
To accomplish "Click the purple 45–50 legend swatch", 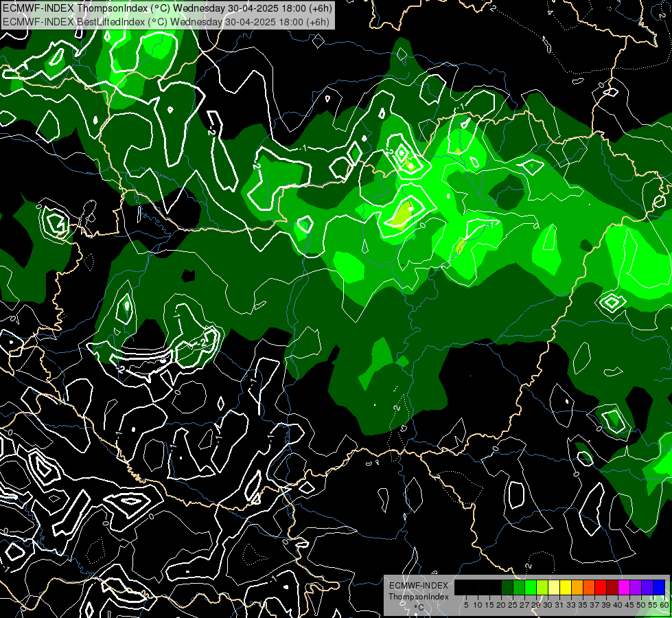I will (x=636, y=588).
